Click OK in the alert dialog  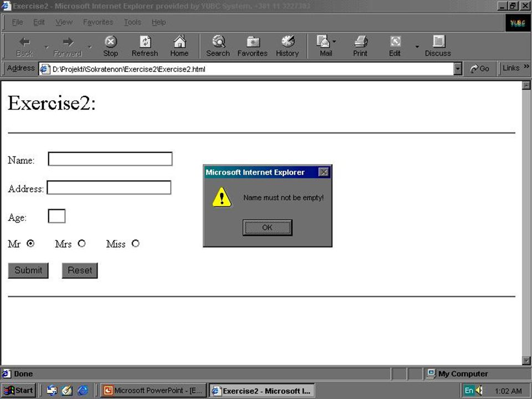[267, 227]
